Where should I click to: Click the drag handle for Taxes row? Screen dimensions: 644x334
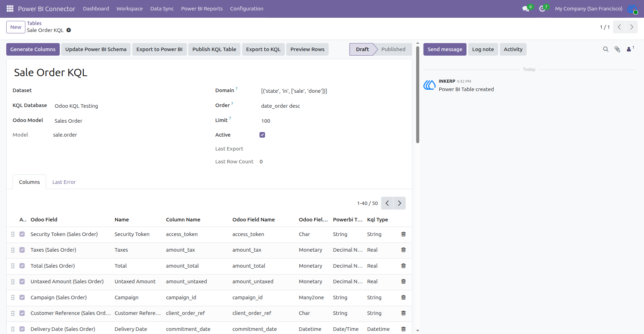coord(13,250)
